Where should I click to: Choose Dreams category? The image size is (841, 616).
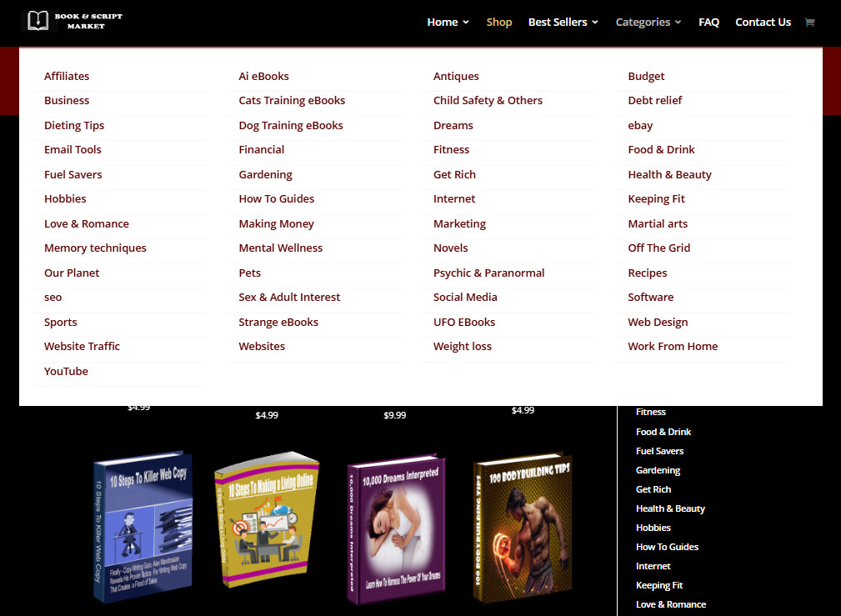(x=453, y=125)
